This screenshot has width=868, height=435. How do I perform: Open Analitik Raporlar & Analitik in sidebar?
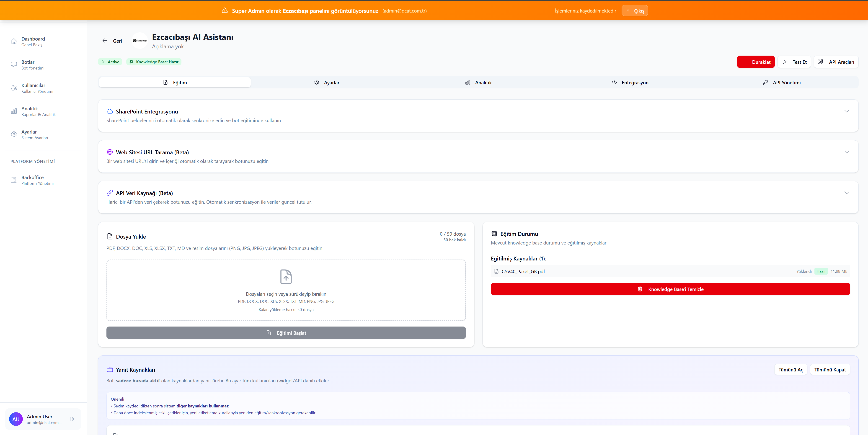43,111
